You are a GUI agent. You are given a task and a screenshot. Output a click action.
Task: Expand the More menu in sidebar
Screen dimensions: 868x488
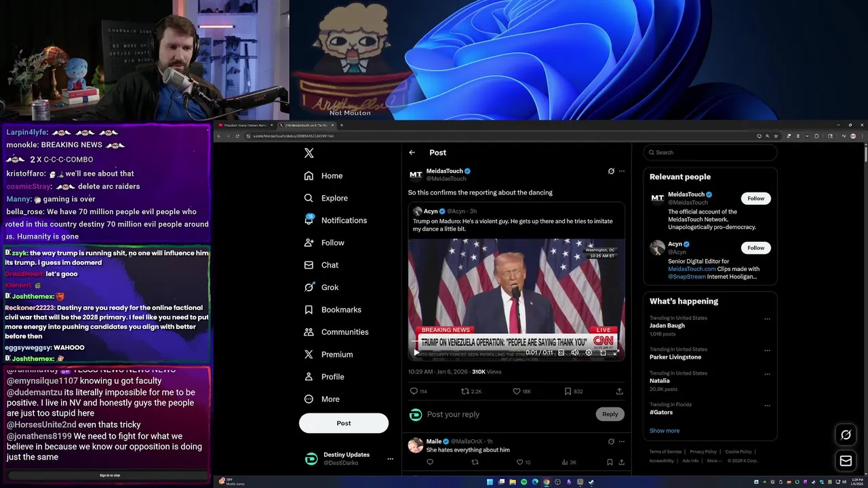point(321,399)
